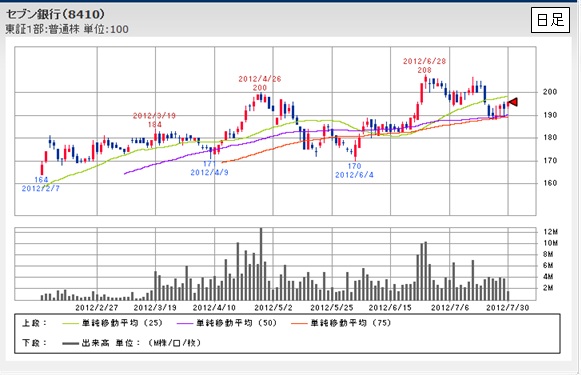Click the 10M volume axis value

[551, 243]
